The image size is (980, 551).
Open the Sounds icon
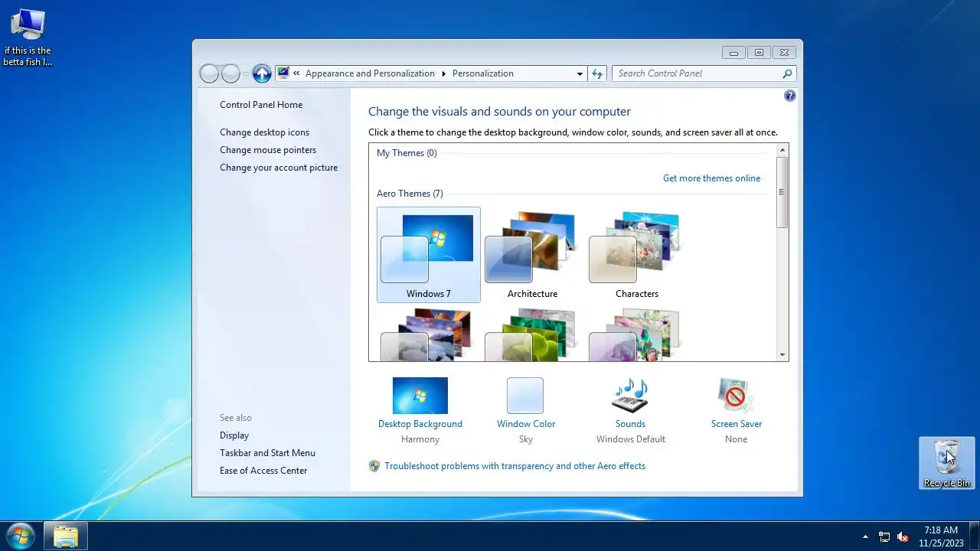coord(630,396)
